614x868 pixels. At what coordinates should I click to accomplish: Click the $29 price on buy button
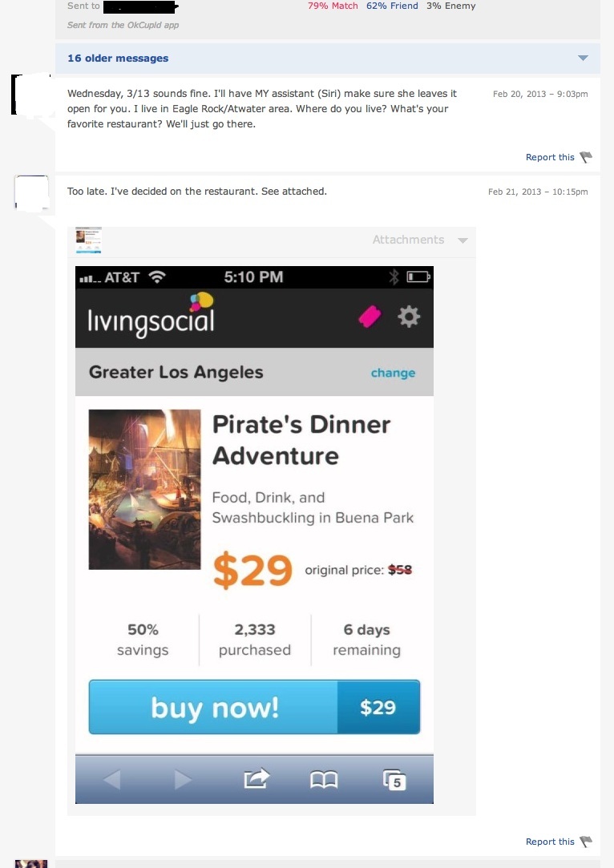pyautogui.click(x=378, y=707)
